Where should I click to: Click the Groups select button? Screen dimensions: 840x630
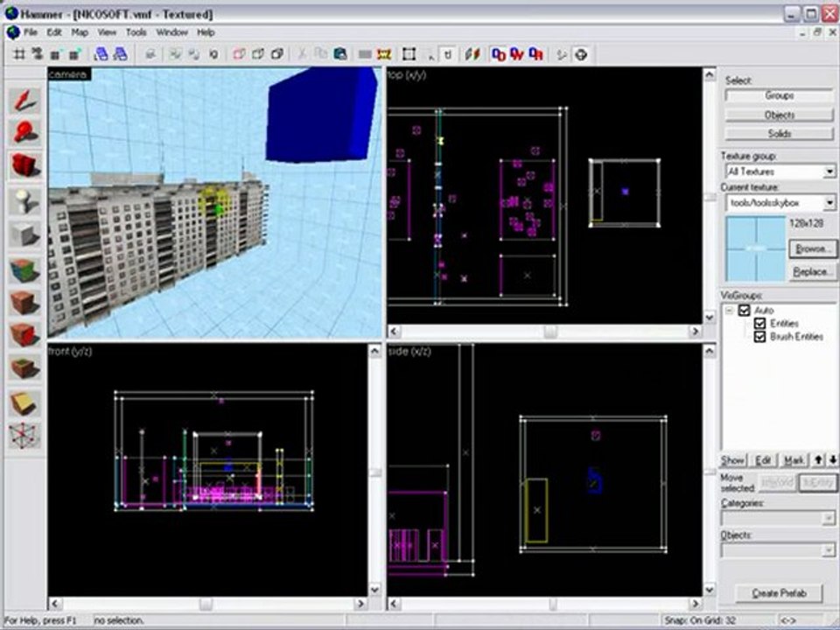click(780, 95)
